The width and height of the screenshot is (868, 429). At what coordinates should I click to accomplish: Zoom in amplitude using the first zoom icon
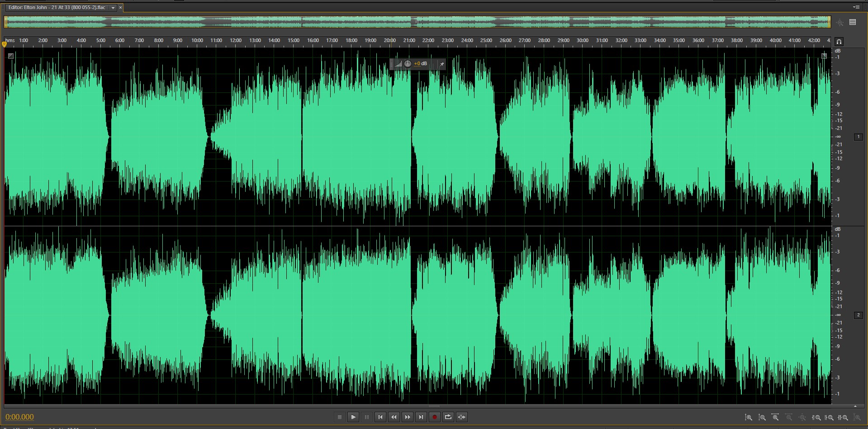tap(749, 418)
